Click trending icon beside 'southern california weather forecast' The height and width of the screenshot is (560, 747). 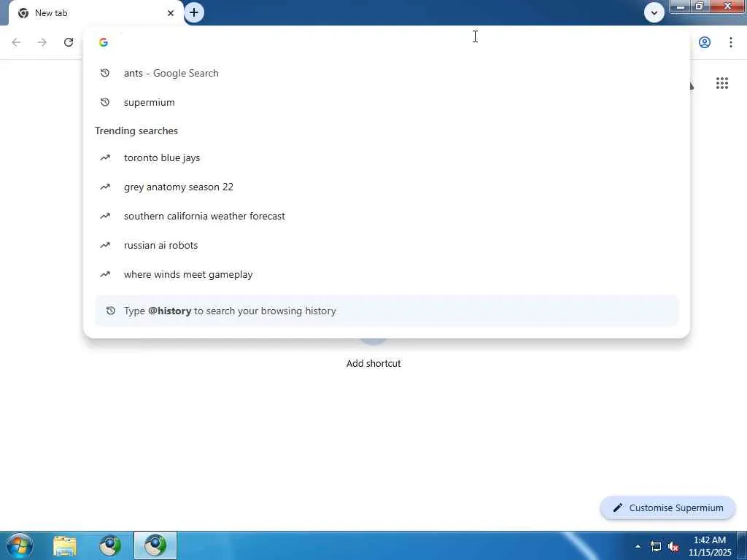coord(105,216)
